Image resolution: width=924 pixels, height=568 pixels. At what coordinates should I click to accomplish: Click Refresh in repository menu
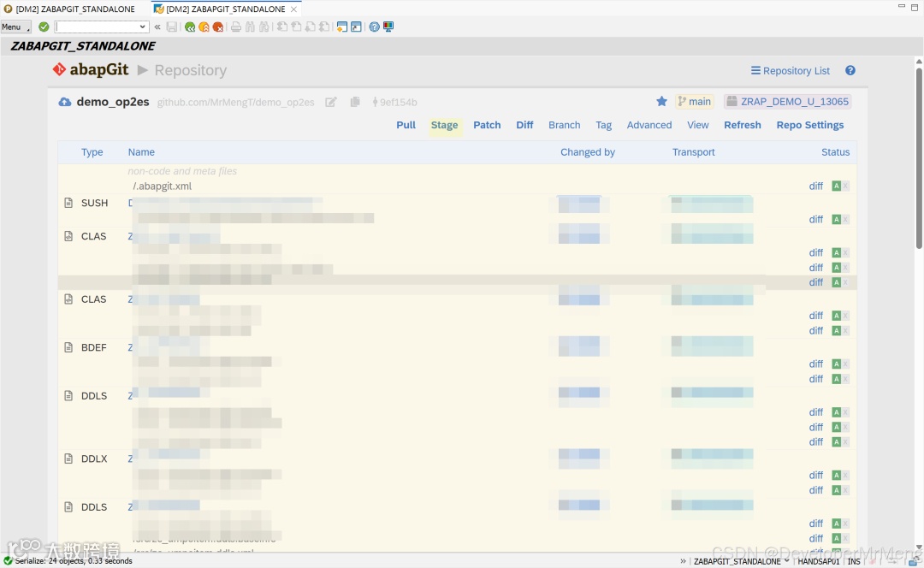point(743,125)
